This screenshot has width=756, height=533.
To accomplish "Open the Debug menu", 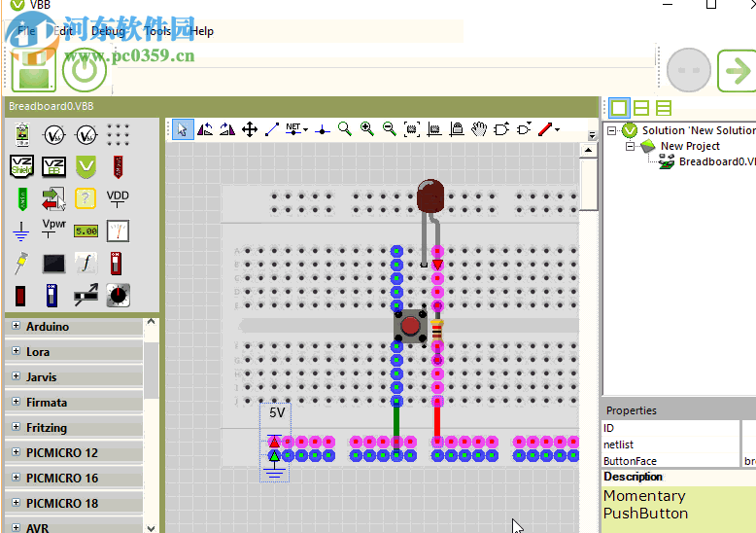I will (x=108, y=31).
